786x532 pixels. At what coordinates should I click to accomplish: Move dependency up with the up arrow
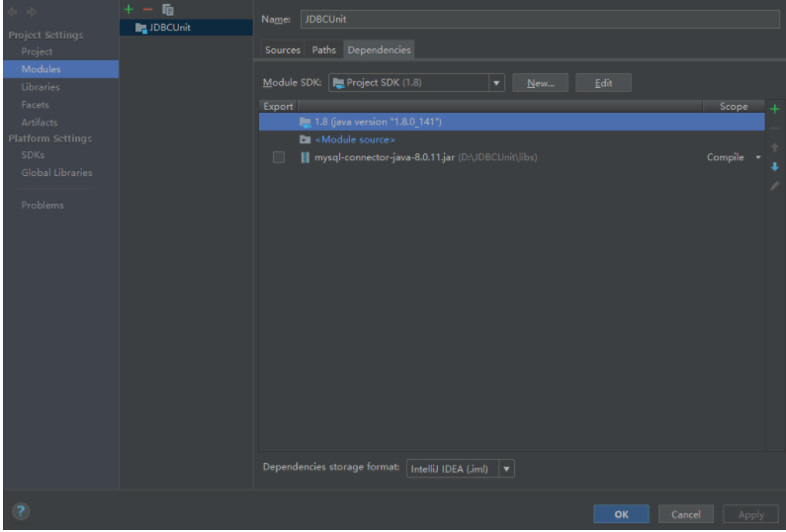pyautogui.click(x=774, y=147)
